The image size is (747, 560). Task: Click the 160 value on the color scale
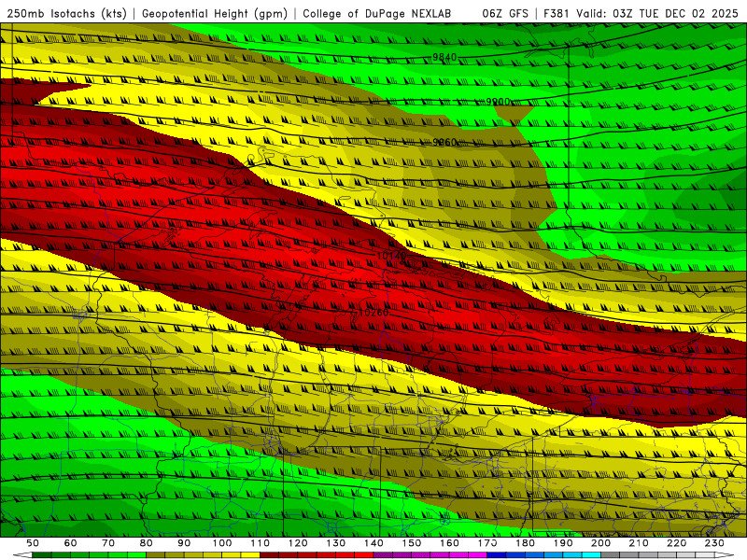tap(449, 543)
